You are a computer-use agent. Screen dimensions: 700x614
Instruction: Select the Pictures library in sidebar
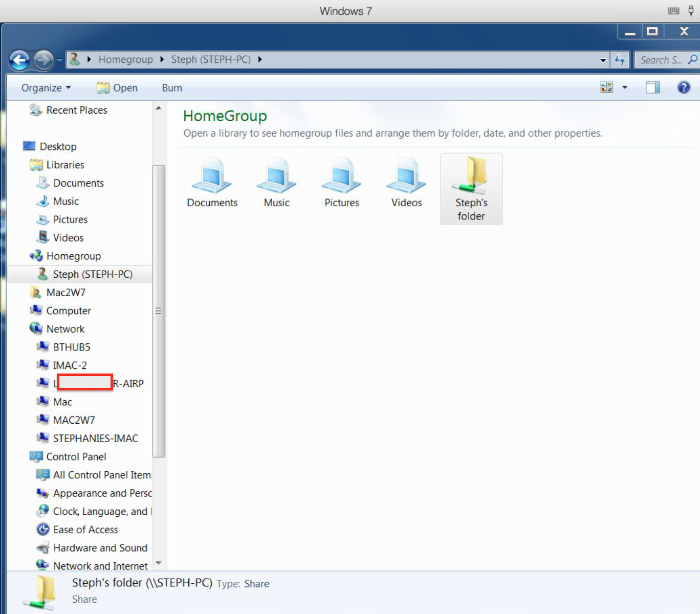tap(61, 220)
